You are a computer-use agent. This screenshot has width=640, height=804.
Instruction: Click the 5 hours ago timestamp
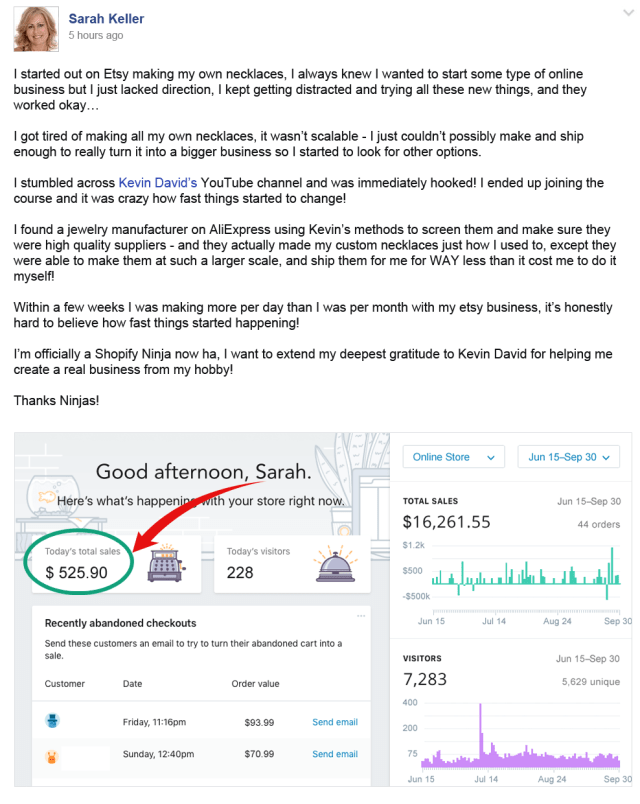pyautogui.click(x=96, y=35)
